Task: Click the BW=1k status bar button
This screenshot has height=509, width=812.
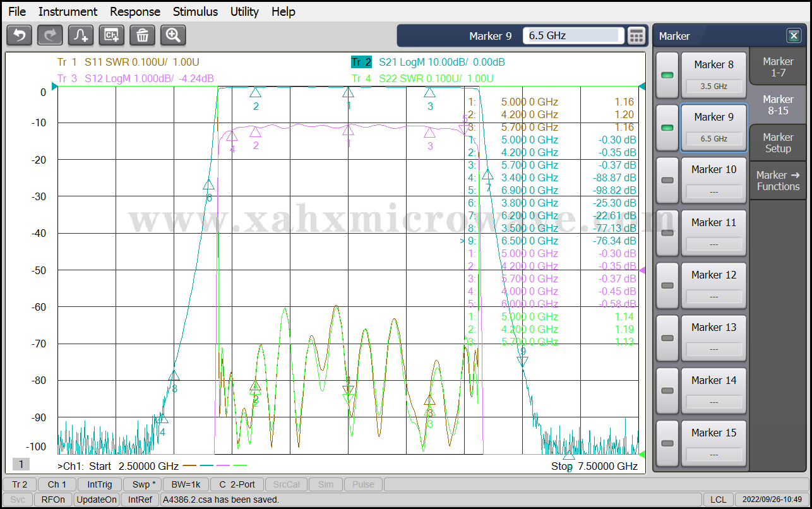Action: point(186,484)
